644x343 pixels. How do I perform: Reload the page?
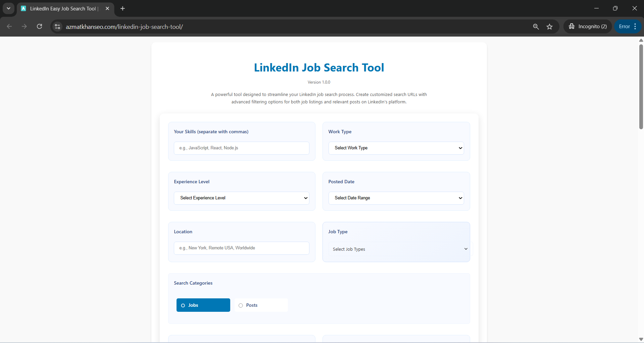(39, 27)
